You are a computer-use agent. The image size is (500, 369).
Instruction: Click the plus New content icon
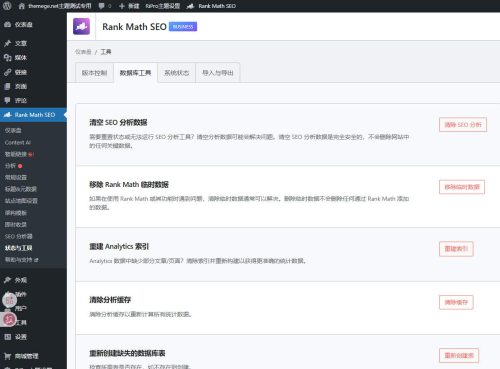[x=122, y=6]
